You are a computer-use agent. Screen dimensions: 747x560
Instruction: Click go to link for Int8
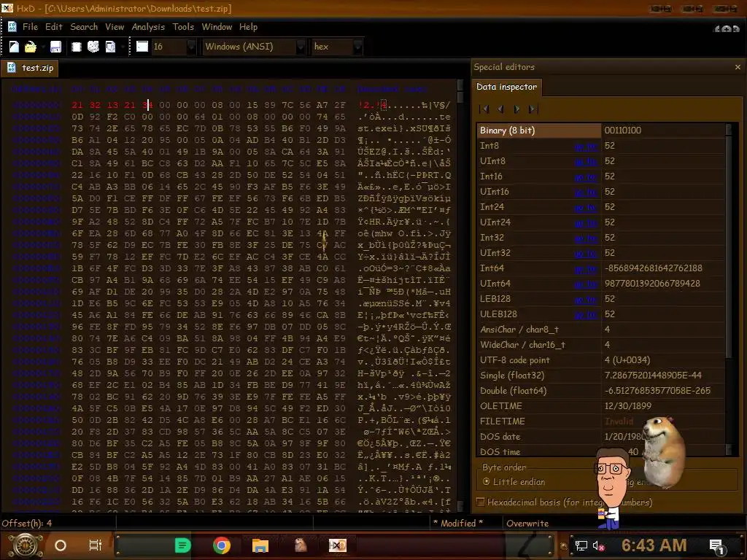586,146
